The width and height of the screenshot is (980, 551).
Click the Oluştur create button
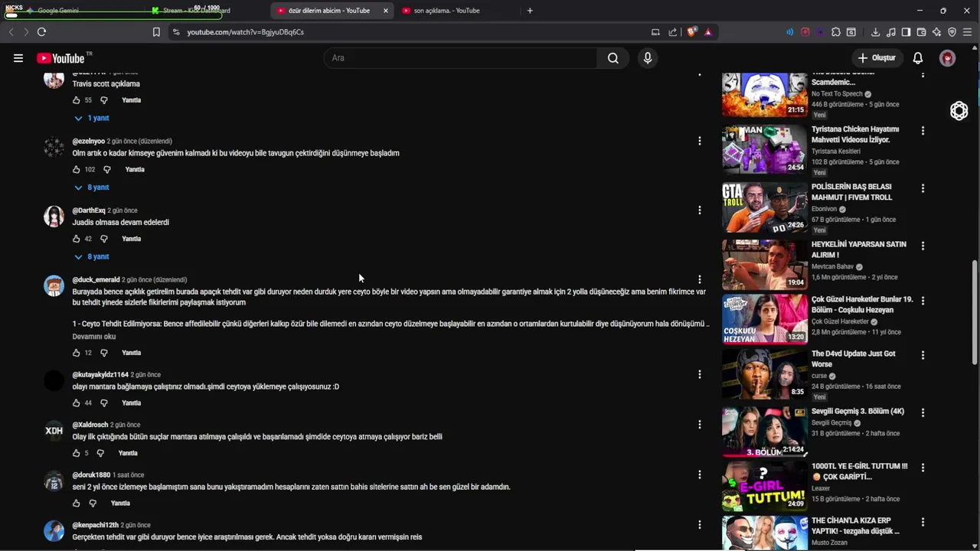(x=877, y=58)
